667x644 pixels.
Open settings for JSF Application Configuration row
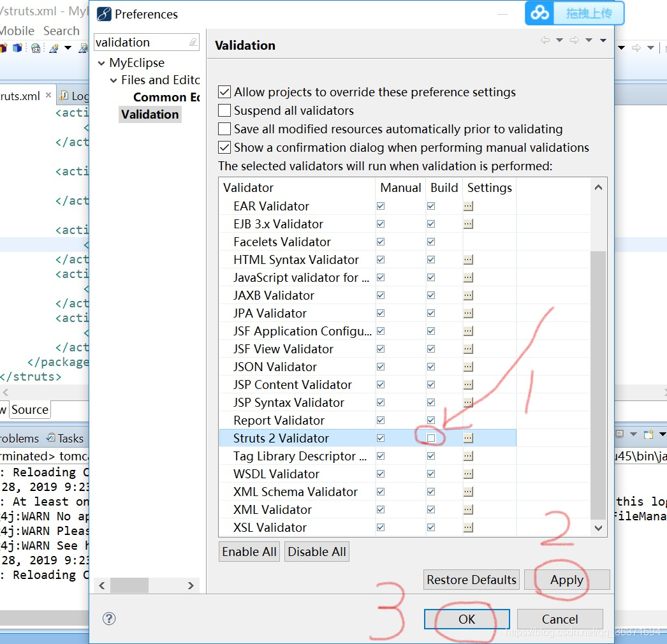tap(468, 332)
